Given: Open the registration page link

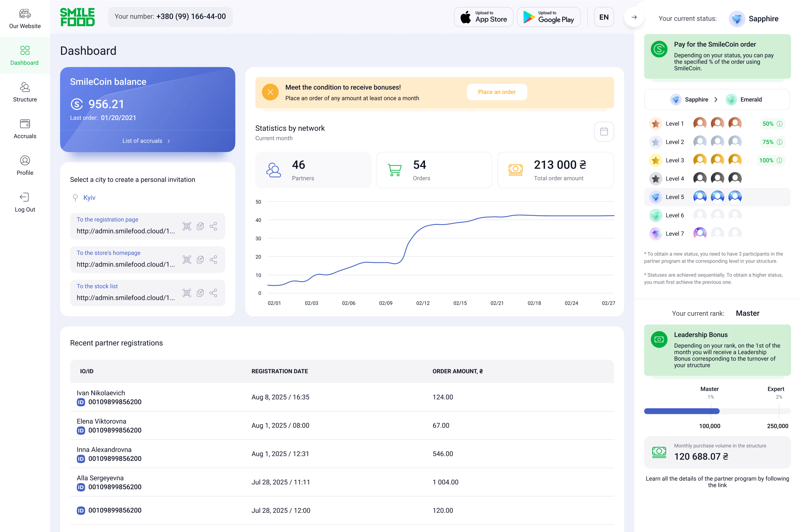Looking at the screenshot, I should [x=107, y=220].
